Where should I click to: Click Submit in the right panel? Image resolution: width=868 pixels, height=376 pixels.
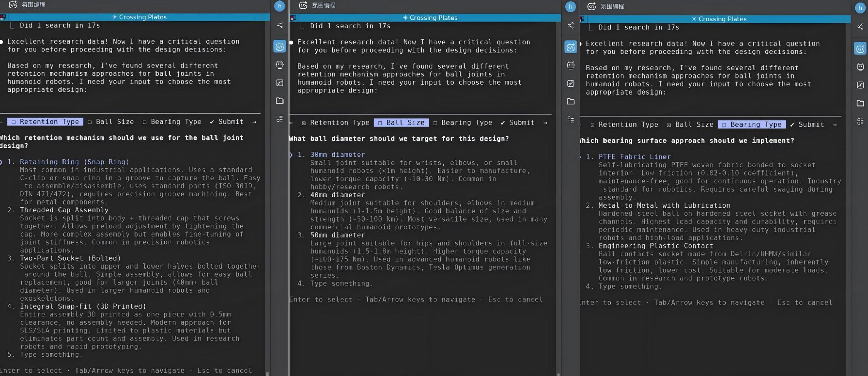[811, 125]
